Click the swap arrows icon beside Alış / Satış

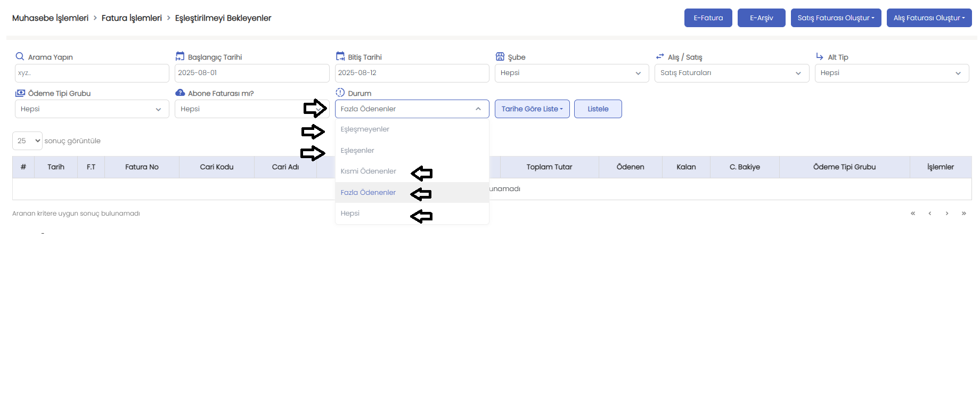660,56
